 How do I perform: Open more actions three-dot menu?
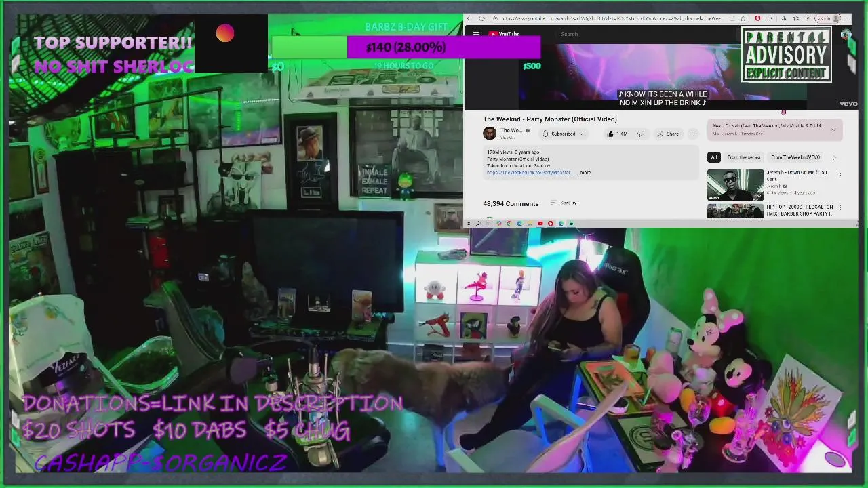692,134
